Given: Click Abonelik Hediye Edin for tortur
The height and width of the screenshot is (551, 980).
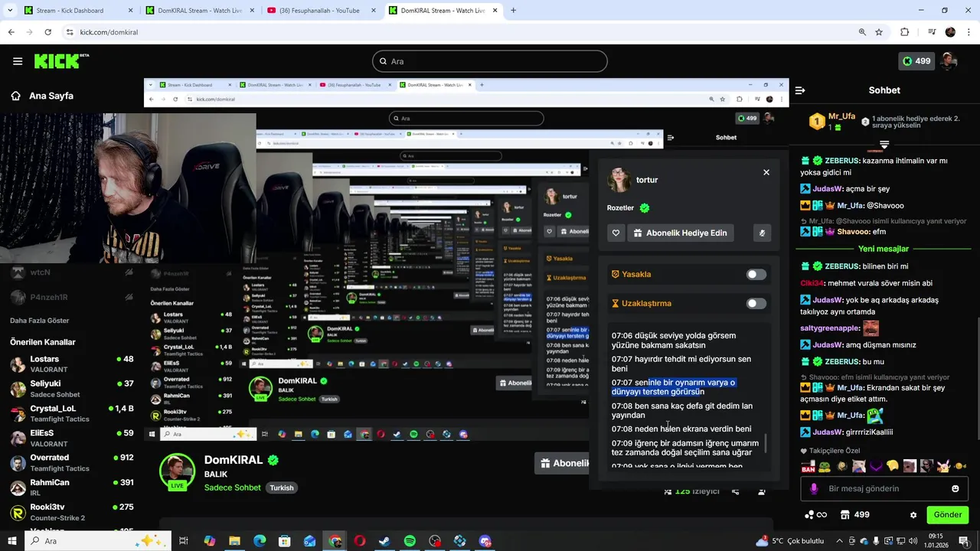Looking at the screenshot, I should point(680,233).
